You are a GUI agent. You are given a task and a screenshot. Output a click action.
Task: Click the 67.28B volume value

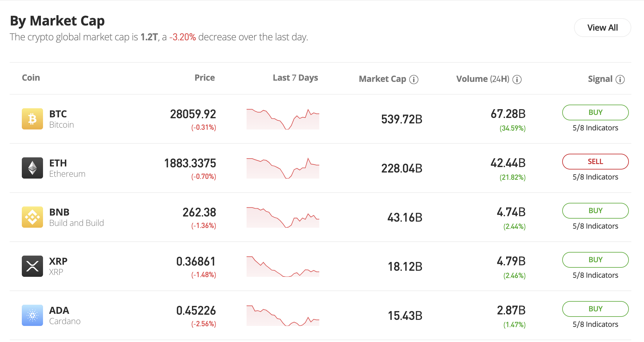(508, 114)
